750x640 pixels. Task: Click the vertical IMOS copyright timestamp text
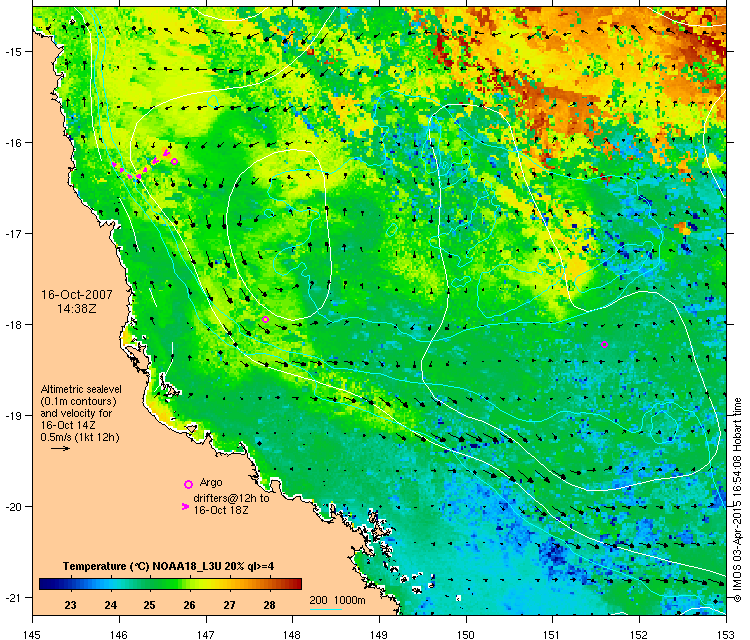point(737,499)
